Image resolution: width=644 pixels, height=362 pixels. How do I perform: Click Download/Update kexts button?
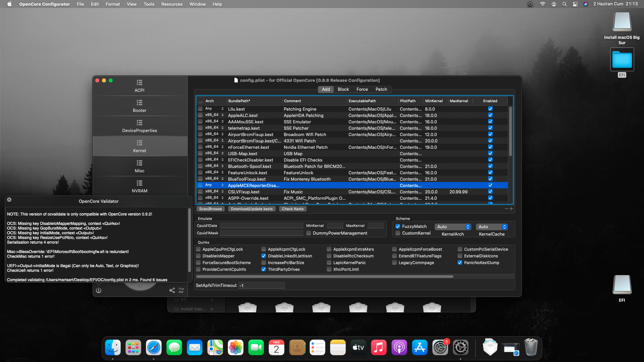click(252, 209)
